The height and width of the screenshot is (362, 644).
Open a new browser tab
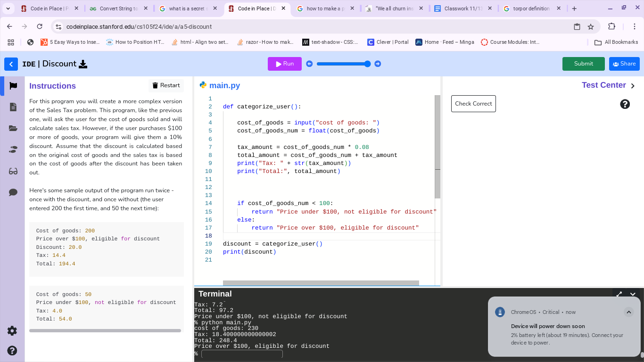574,8
